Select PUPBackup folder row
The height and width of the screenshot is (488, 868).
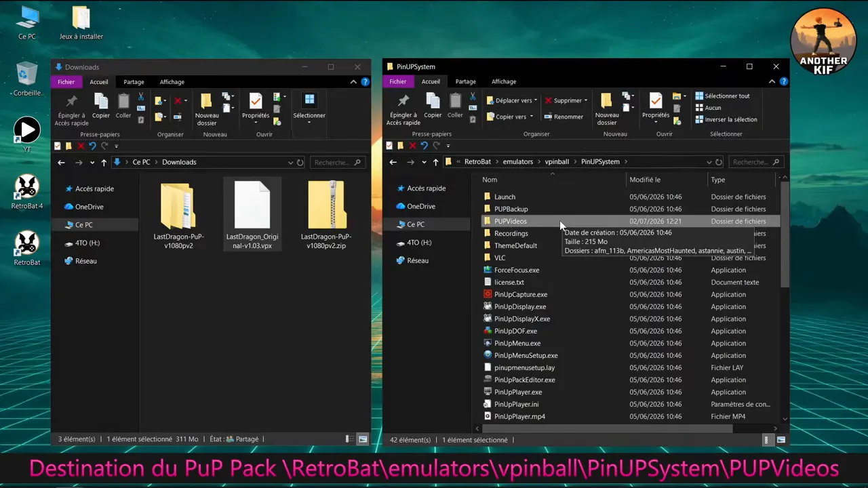pyautogui.click(x=630, y=209)
